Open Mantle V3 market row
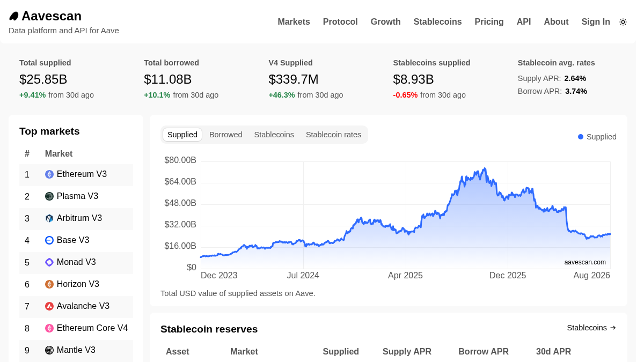This screenshot has width=644, height=362. point(76,351)
